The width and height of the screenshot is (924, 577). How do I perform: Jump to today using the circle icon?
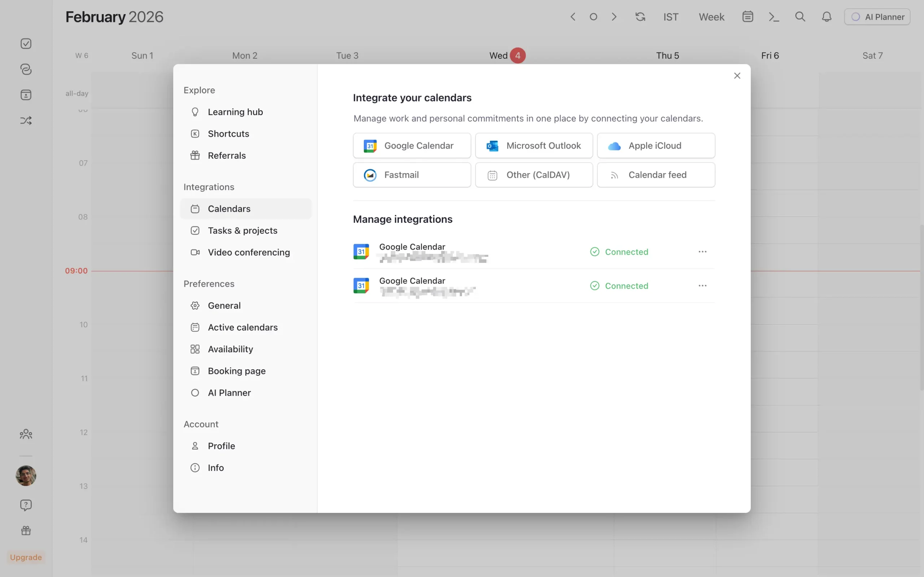click(x=593, y=17)
